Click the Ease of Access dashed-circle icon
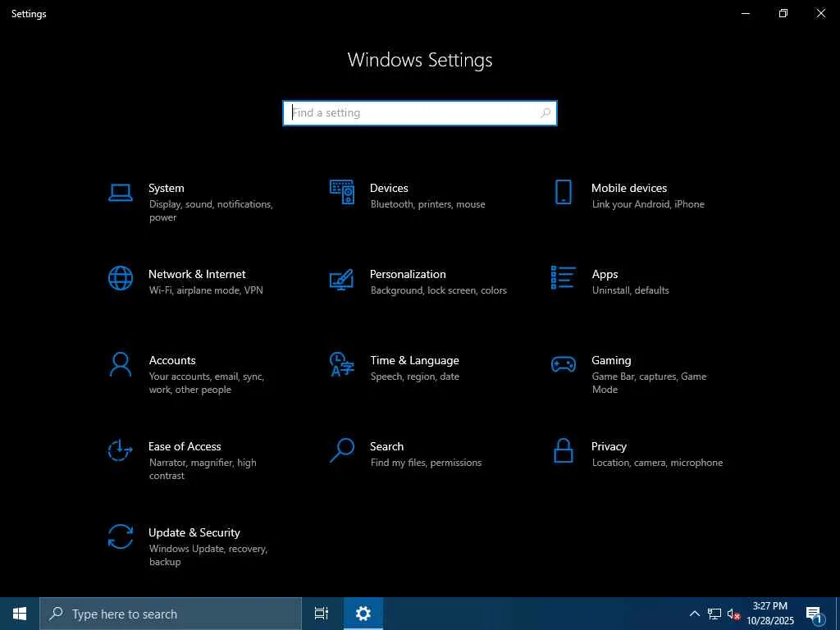This screenshot has width=840, height=630. [x=120, y=450]
